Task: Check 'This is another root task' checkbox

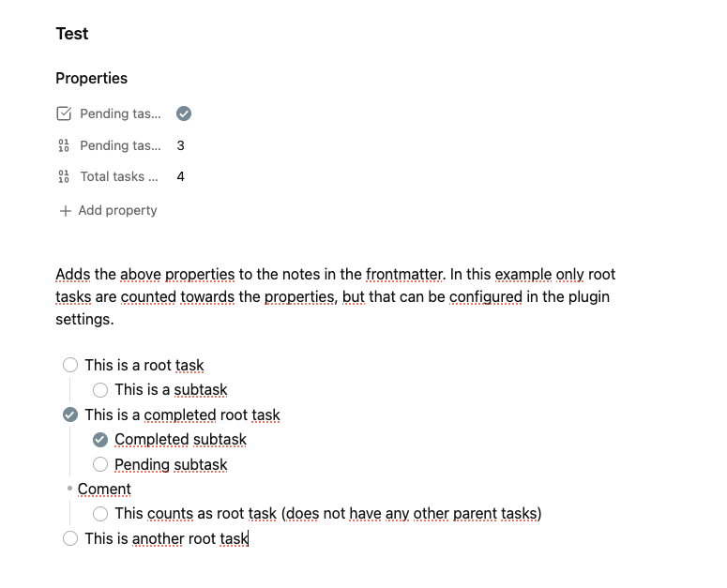Action: point(70,538)
